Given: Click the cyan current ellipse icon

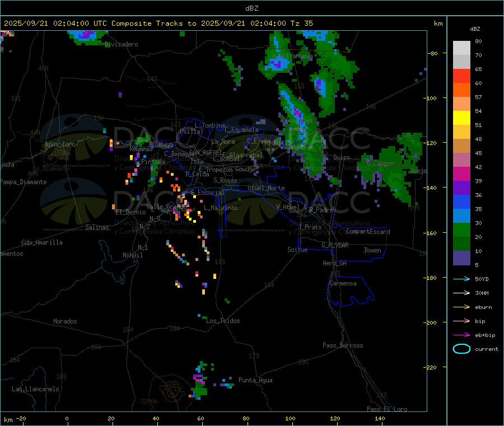Looking at the screenshot, I should pyautogui.click(x=461, y=349).
